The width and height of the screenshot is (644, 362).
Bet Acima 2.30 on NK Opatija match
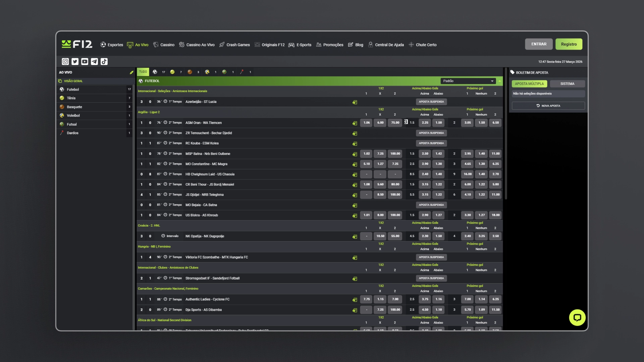coord(425,236)
